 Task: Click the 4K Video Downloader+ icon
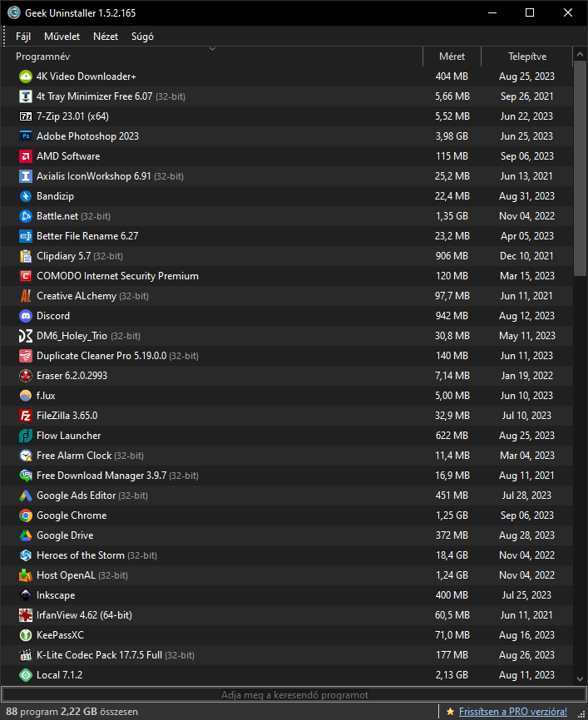26,76
